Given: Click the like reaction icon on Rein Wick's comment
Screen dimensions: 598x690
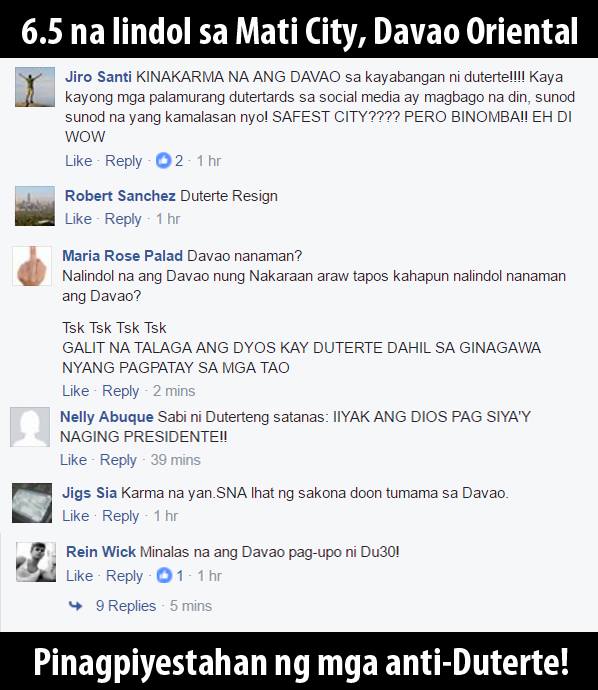Looking at the screenshot, I should coord(164,575).
